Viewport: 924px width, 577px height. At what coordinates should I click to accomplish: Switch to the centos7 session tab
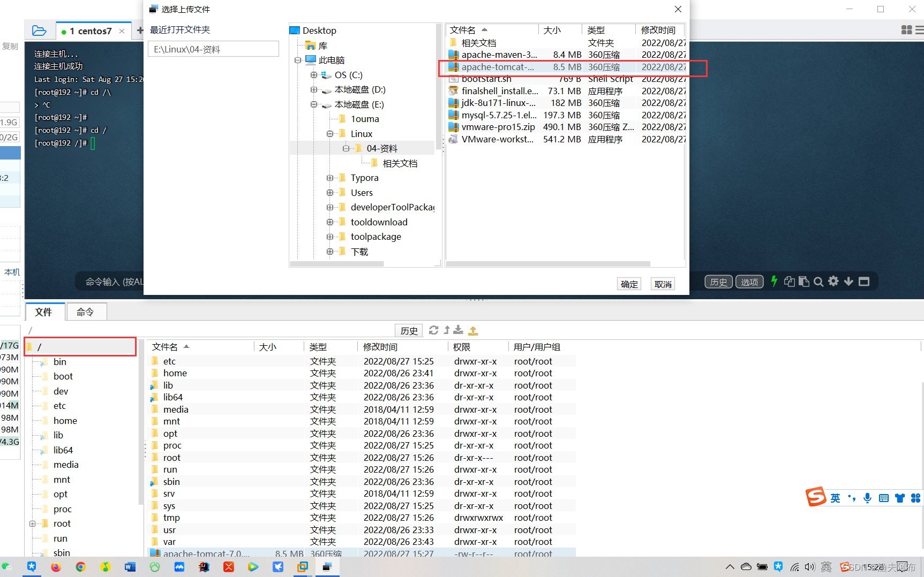(90, 31)
